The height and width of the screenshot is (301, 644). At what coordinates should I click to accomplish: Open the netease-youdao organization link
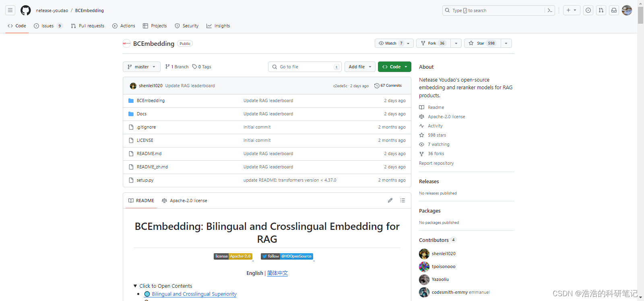coord(52,10)
